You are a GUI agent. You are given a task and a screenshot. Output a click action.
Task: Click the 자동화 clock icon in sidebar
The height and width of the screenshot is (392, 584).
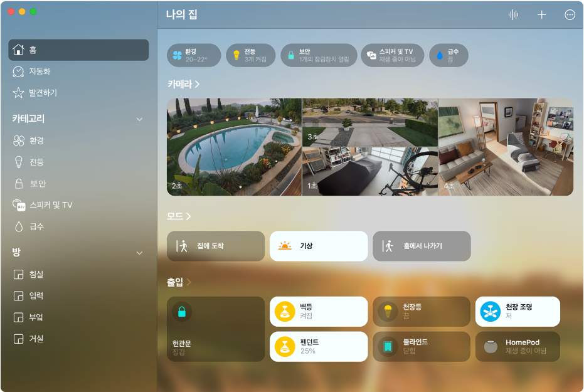[x=18, y=72]
